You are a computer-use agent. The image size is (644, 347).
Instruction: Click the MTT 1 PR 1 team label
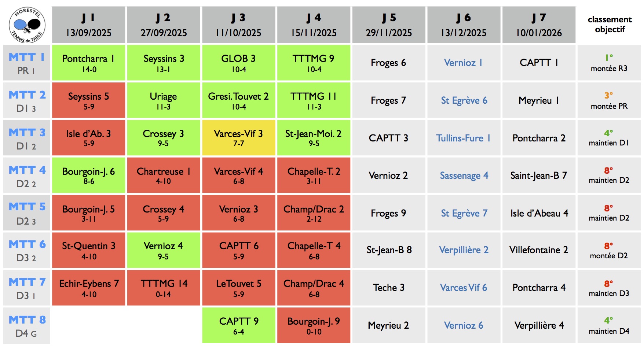[27, 63]
